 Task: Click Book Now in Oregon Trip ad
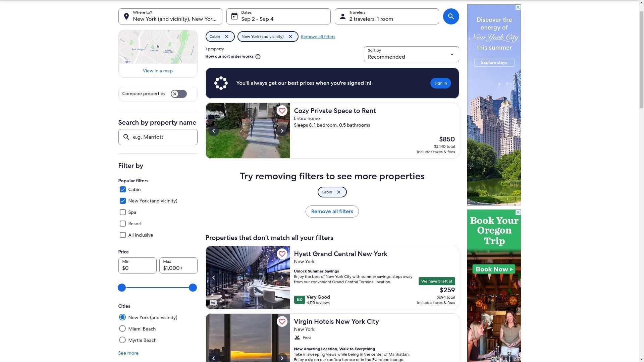(494, 269)
